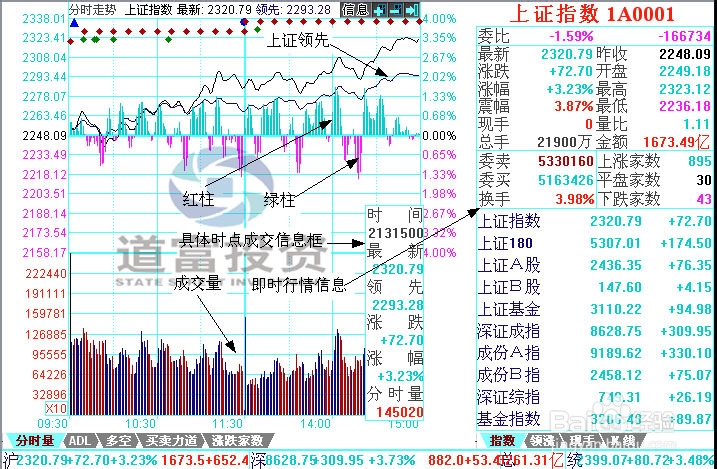Click the 14:00 time axis label

click(316, 423)
